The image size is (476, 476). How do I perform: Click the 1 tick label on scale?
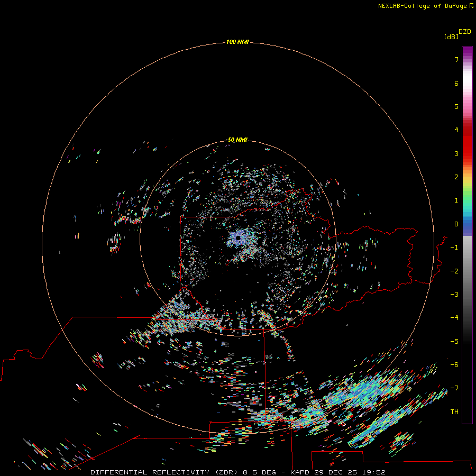click(456, 200)
